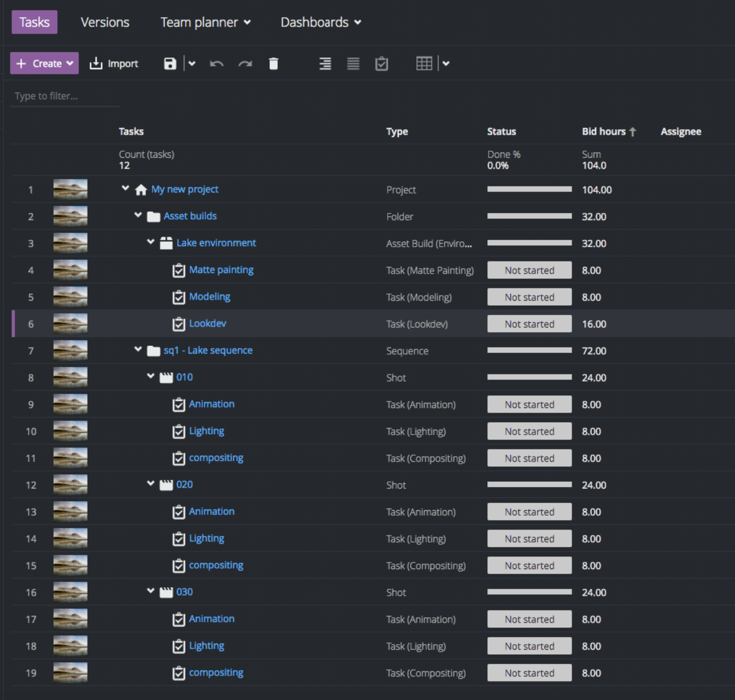This screenshot has height=700, width=735.
Task: Switch to the Versions tab
Action: (105, 22)
